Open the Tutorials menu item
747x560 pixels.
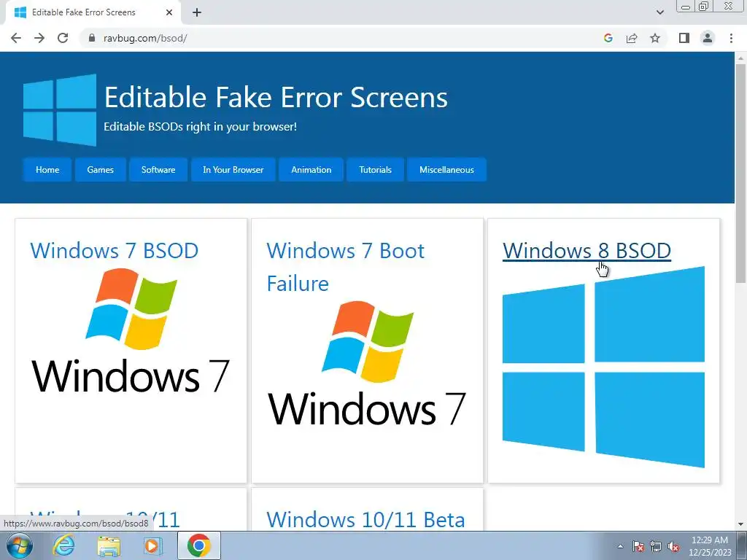375,169
